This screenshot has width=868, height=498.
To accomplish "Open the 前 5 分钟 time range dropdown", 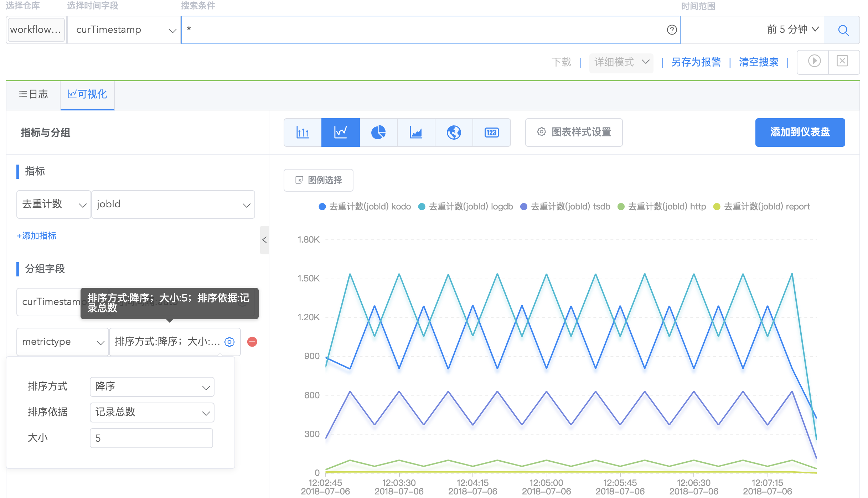I will (x=792, y=30).
